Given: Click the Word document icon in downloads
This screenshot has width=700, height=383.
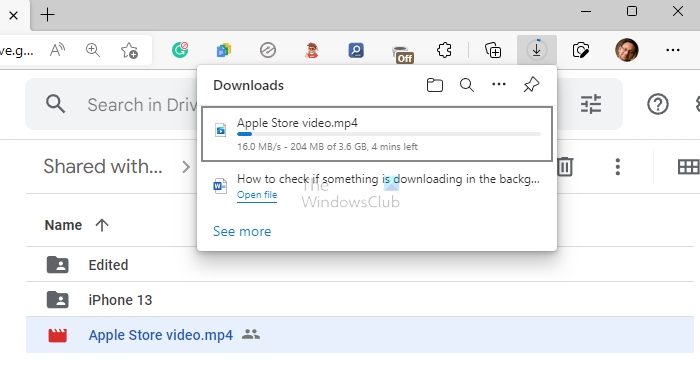Looking at the screenshot, I should pyautogui.click(x=220, y=185).
